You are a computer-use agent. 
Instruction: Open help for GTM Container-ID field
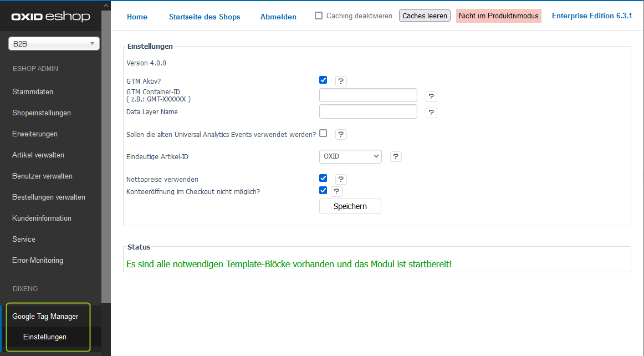click(431, 96)
